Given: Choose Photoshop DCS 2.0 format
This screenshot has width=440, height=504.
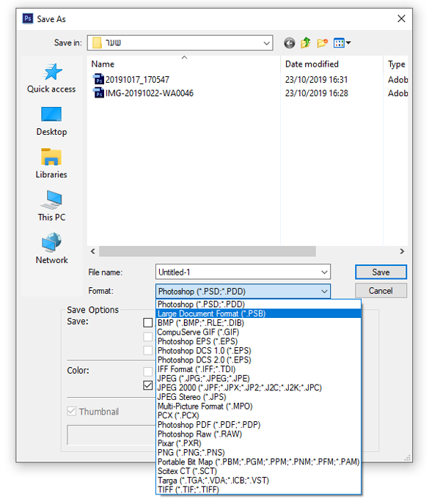Looking at the screenshot, I should [x=258, y=360].
